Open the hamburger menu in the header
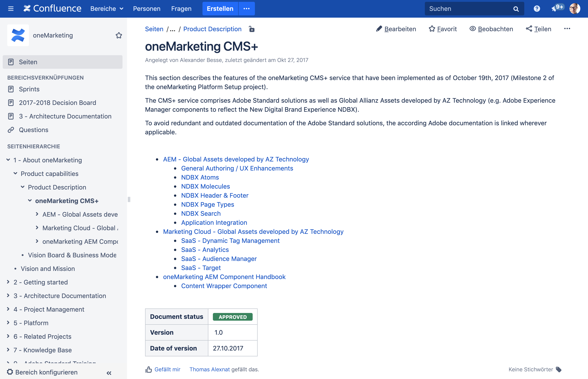The height and width of the screenshot is (379, 588). (x=11, y=9)
